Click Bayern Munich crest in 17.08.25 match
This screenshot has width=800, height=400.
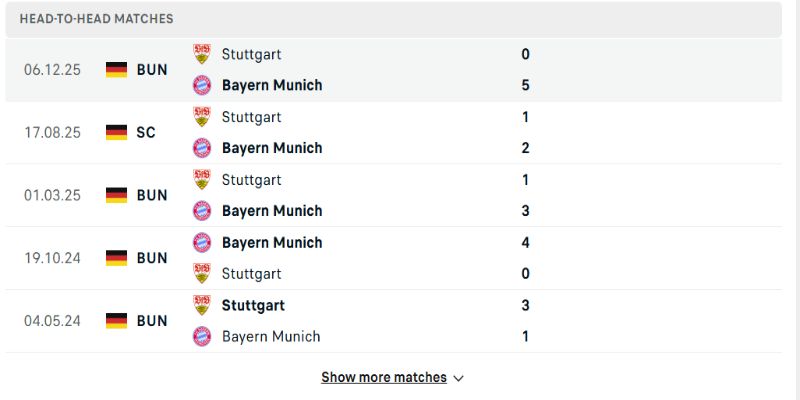[202, 148]
